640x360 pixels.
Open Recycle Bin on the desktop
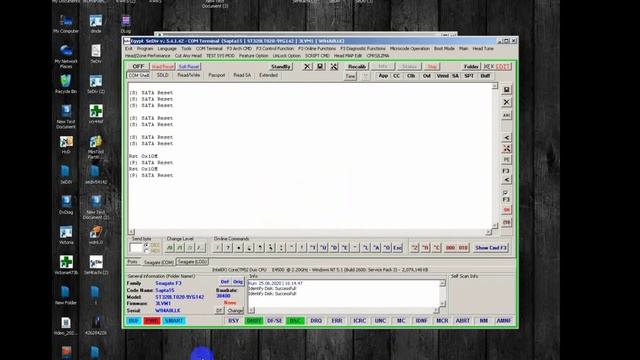pyautogui.click(x=66, y=84)
